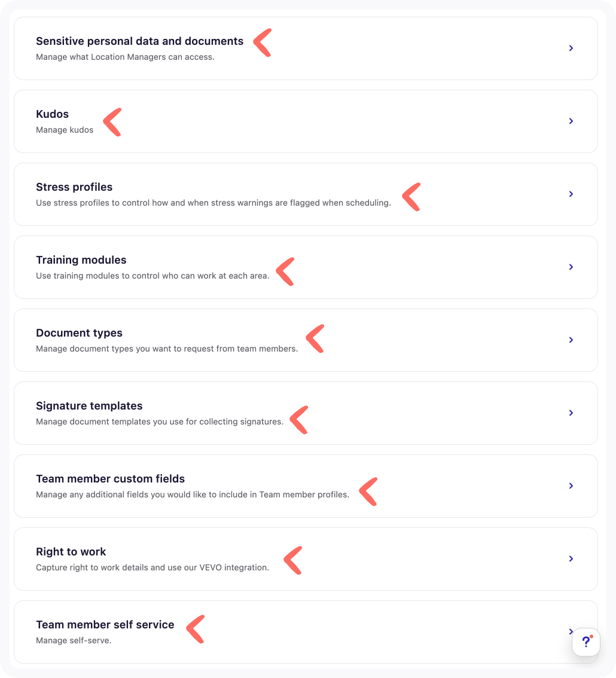
Task: Click chevron arrow on Signature templates row
Action: [571, 413]
